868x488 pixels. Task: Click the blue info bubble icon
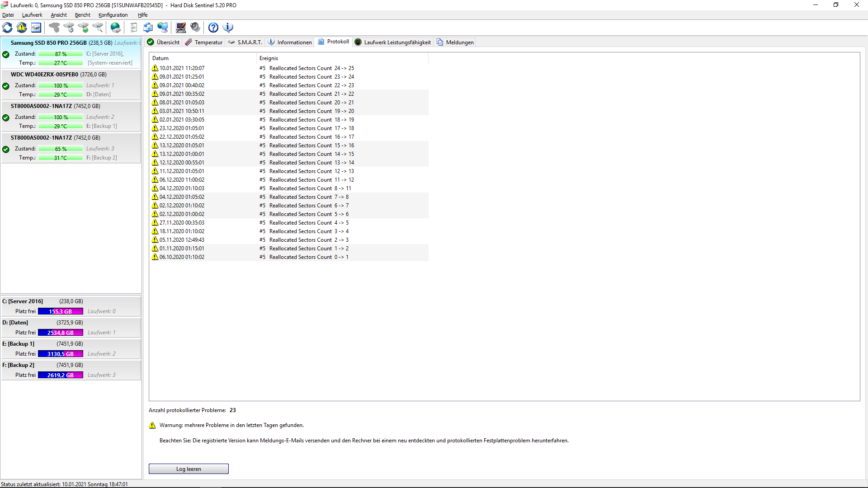click(228, 28)
